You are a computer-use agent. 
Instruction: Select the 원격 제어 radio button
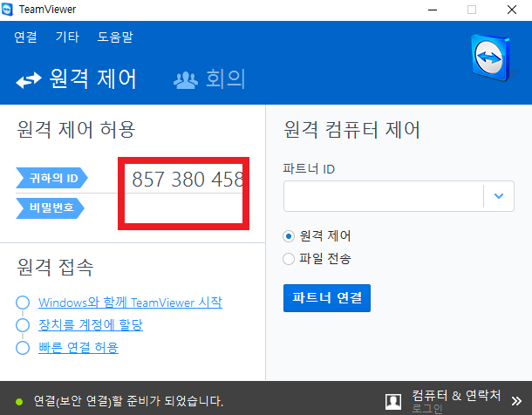coord(289,236)
